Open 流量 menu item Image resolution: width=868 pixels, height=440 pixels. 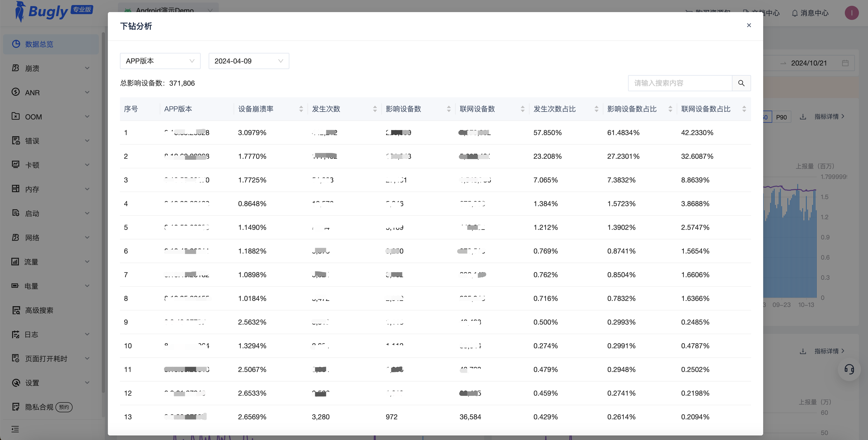click(x=51, y=262)
